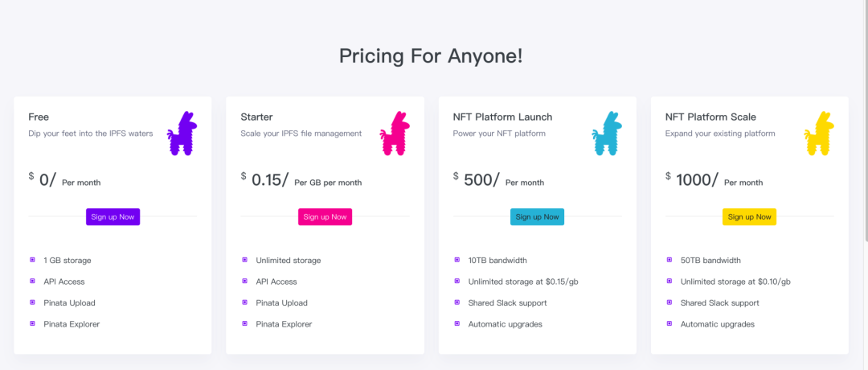Click the bullet icon beside 50TB bandwidth
Viewport: 868px width, 370px height.
669,260
